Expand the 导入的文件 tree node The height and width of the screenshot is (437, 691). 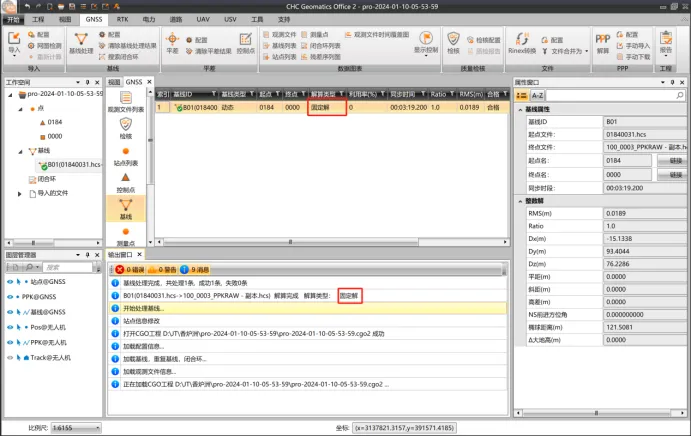(x=19, y=194)
